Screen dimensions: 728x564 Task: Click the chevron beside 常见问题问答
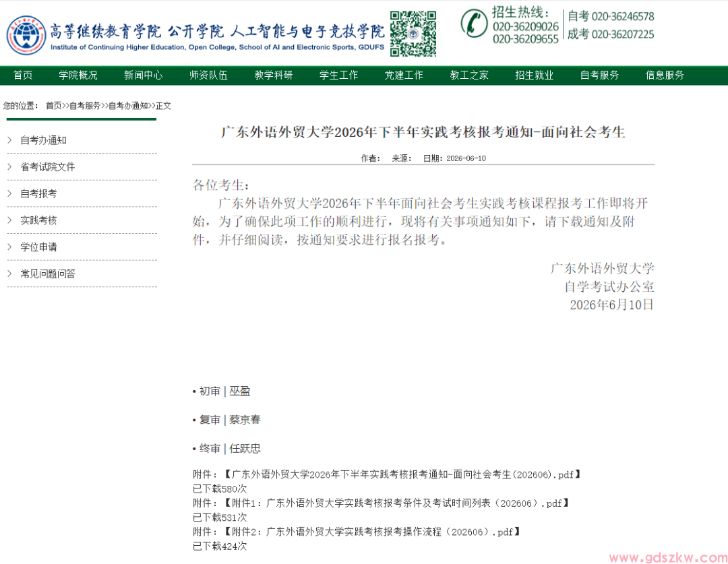(x=9, y=274)
